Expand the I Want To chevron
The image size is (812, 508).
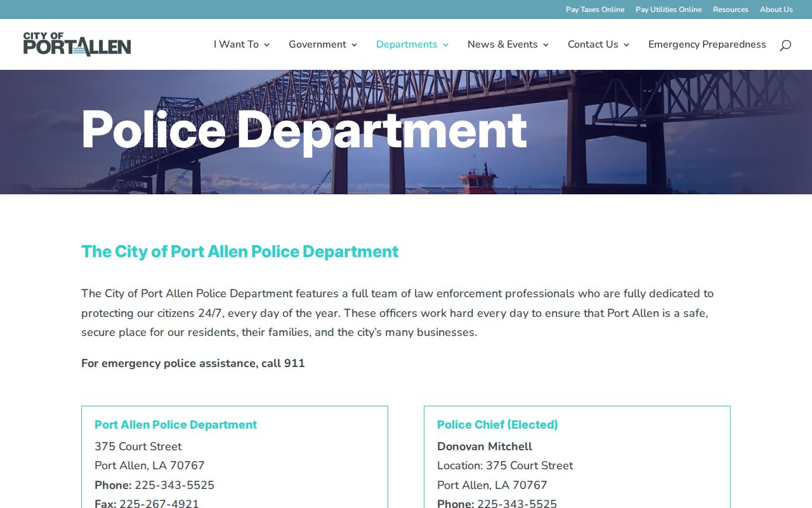(266, 45)
